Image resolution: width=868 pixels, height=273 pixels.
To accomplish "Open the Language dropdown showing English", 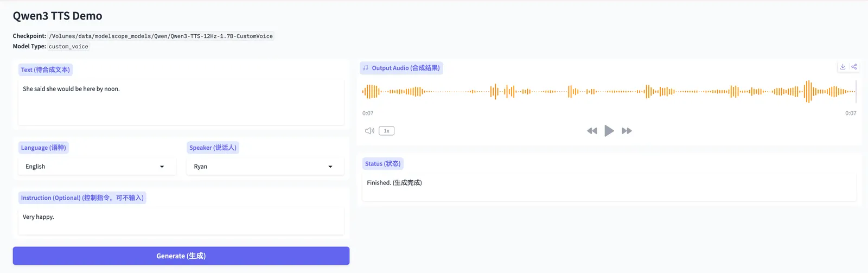I will click(x=97, y=167).
